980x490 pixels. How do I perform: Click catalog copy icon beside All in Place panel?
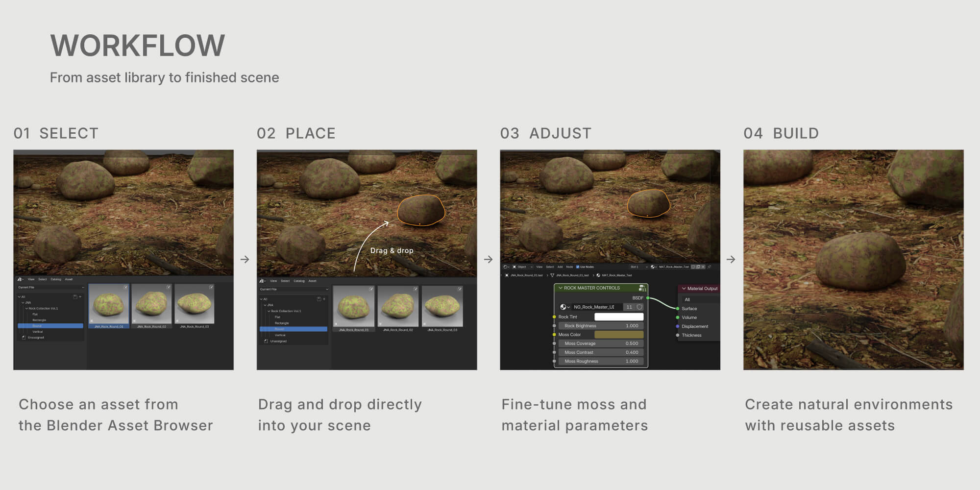pos(319,299)
